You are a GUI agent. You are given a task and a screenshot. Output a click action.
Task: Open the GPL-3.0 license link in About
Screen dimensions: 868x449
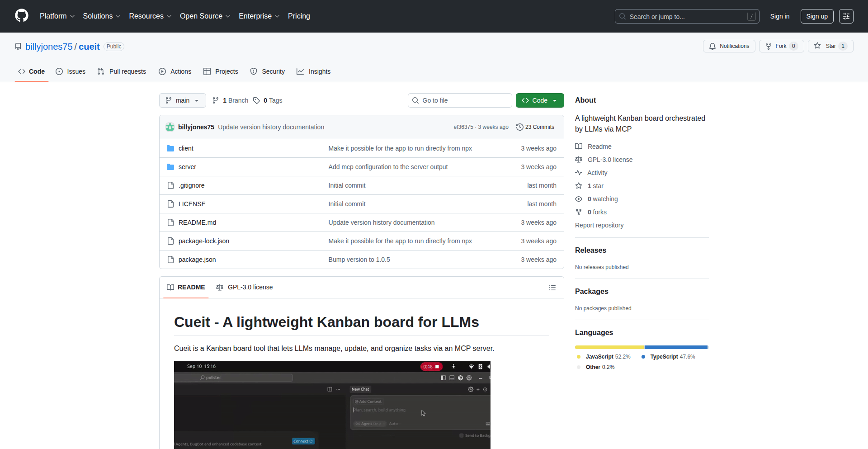tap(604, 160)
